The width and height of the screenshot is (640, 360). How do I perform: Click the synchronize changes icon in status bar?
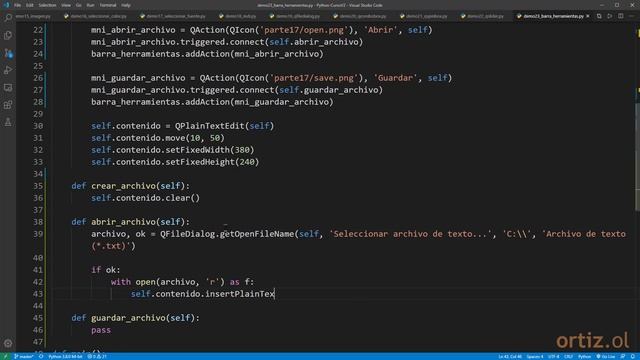(41, 356)
